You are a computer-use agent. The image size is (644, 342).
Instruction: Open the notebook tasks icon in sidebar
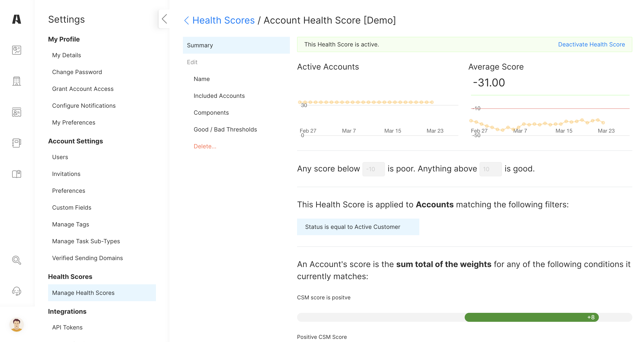16,143
